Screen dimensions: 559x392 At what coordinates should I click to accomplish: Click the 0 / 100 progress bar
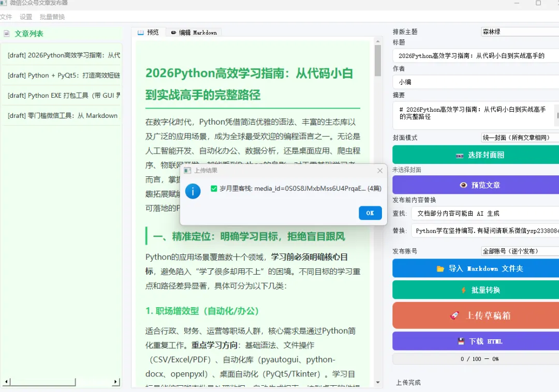click(476, 359)
